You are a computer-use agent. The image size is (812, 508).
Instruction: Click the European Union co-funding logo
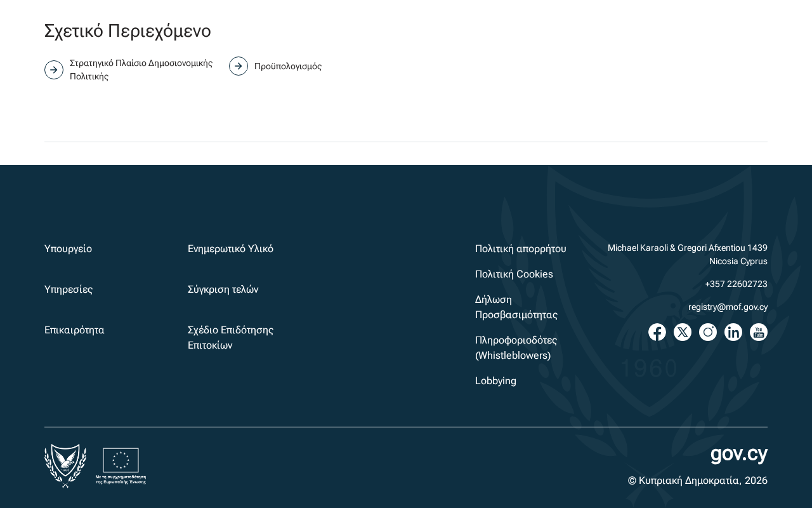(x=121, y=466)
